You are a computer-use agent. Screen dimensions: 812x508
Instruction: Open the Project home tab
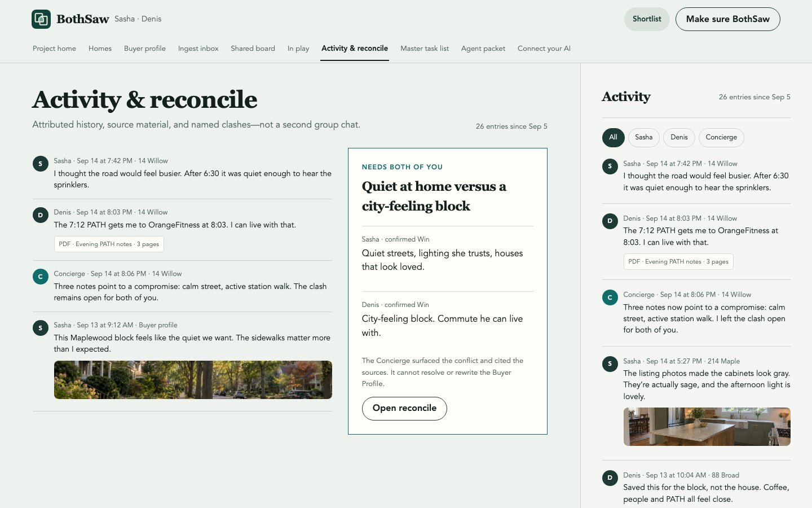point(54,49)
